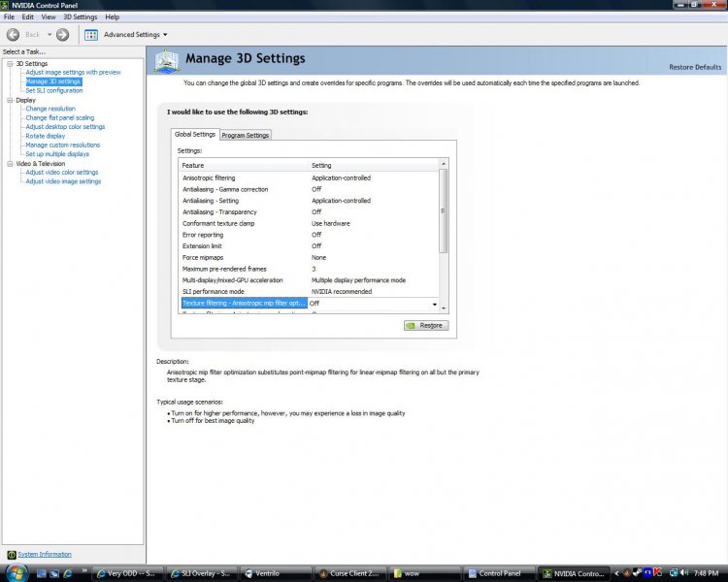The width and height of the screenshot is (728, 582).
Task: Select Manage custom resolutions
Action: pos(63,145)
